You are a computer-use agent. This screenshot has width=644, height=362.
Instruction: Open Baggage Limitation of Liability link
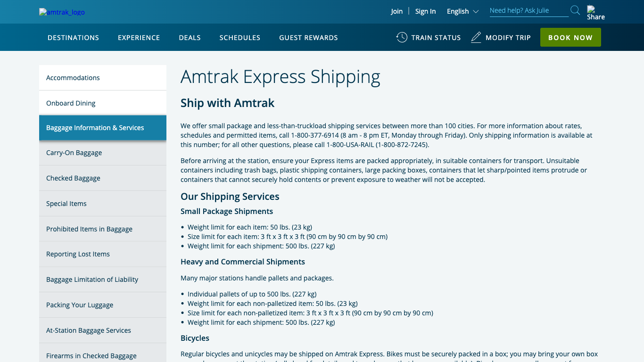(103, 280)
